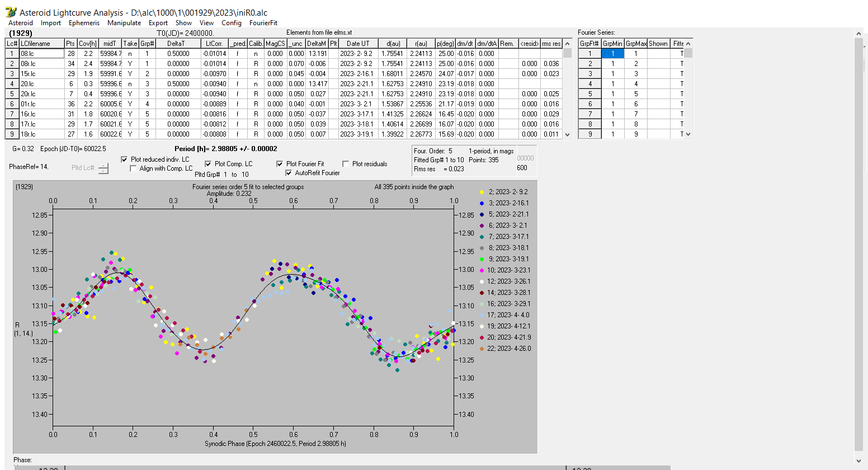Select lightcurve file 18r.lc cell
The height and width of the screenshot is (470, 868).
pyautogui.click(x=42, y=134)
